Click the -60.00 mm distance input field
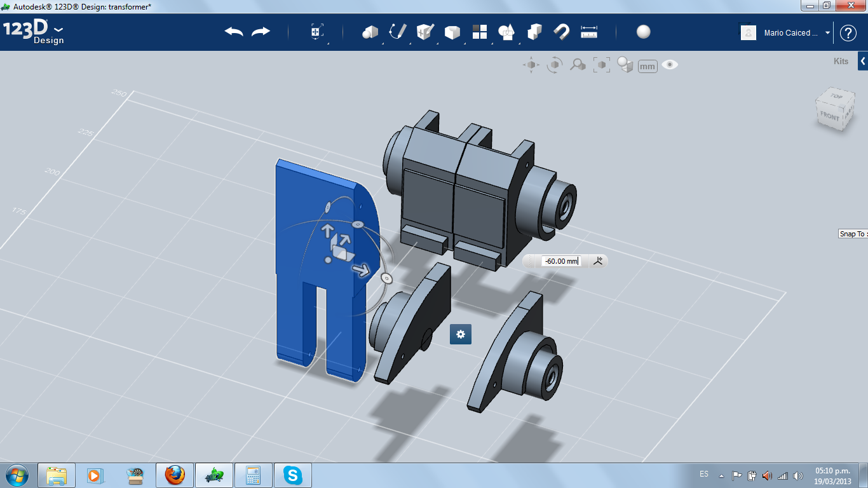The width and height of the screenshot is (868, 488). point(560,261)
